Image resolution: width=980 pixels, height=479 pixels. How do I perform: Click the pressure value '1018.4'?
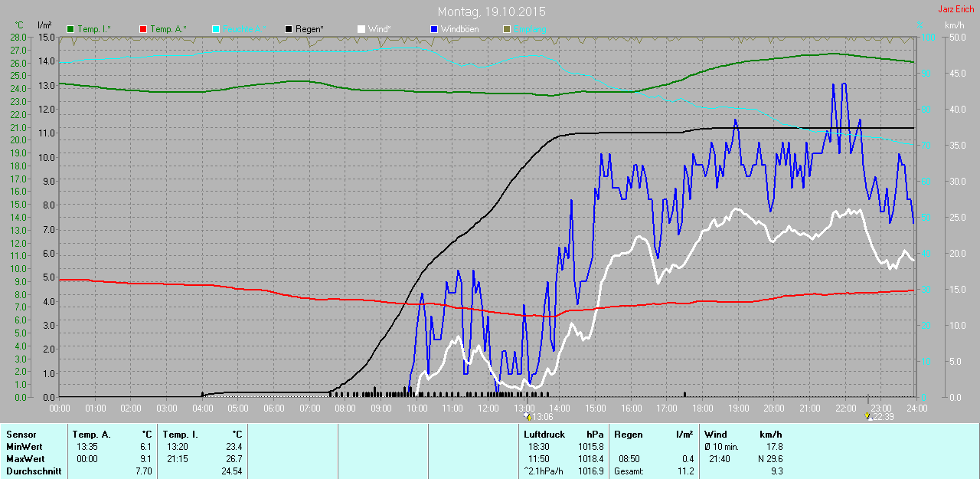(590, 459)
